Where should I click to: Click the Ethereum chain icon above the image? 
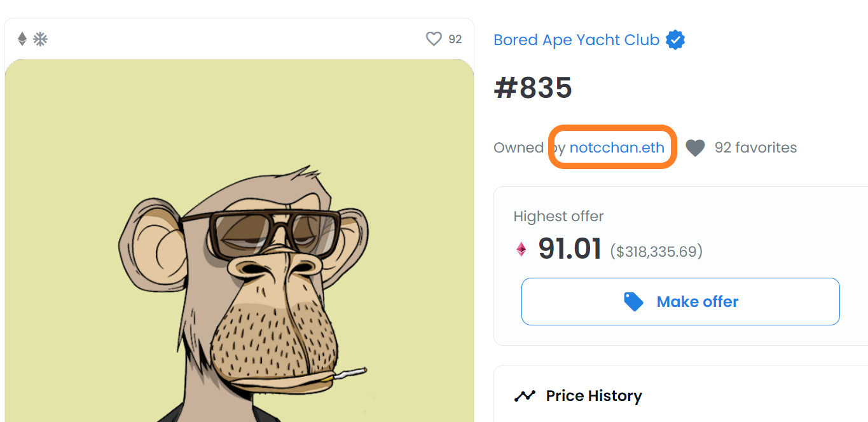pos(22,39)
